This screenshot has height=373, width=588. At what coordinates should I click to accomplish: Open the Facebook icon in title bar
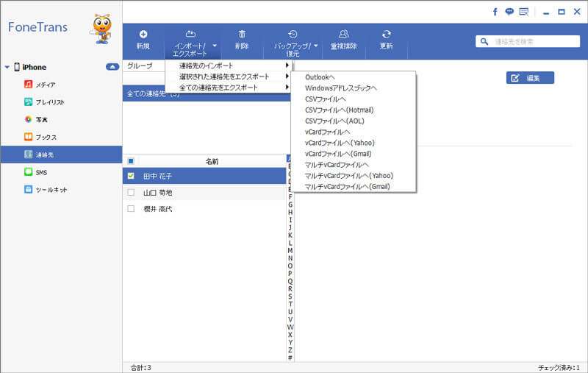click(x=495, y=12)
